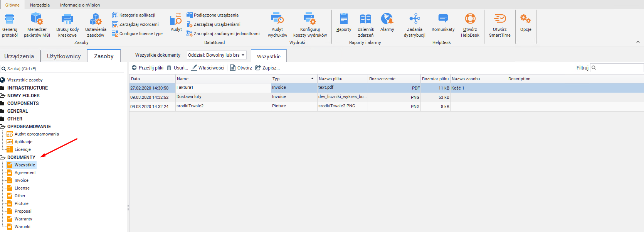Click the Prześlij pliki button
The width and height of the screenshot is (644, 232).
point(148,68)
